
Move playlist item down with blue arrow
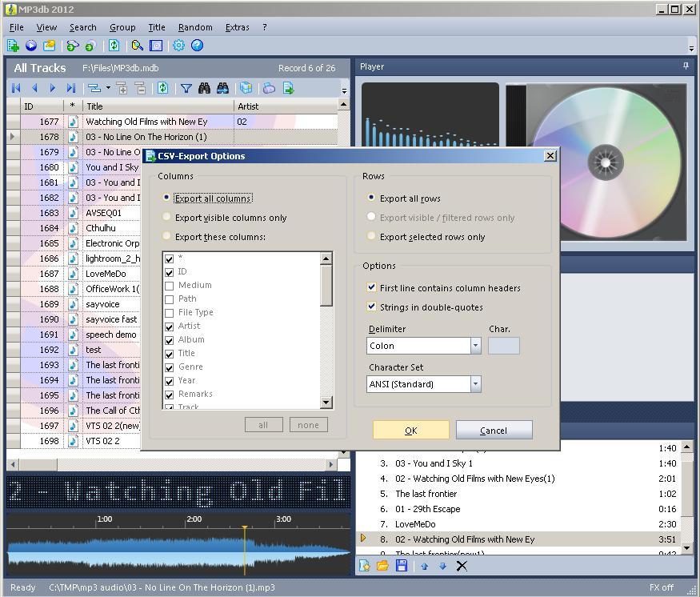click(x=442, y=567)
